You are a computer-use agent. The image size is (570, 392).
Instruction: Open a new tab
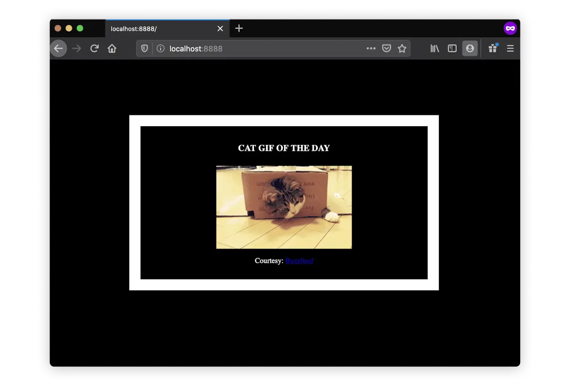coord(239,29)
